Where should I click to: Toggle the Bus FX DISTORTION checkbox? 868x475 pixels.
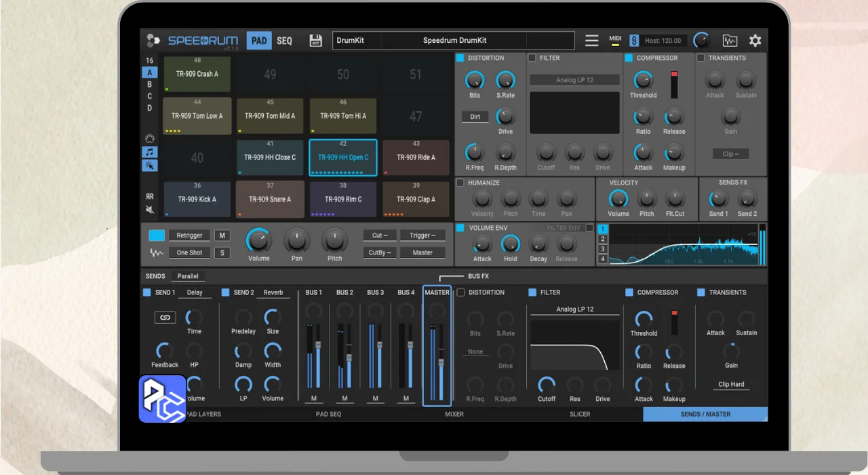coord(461,292)
